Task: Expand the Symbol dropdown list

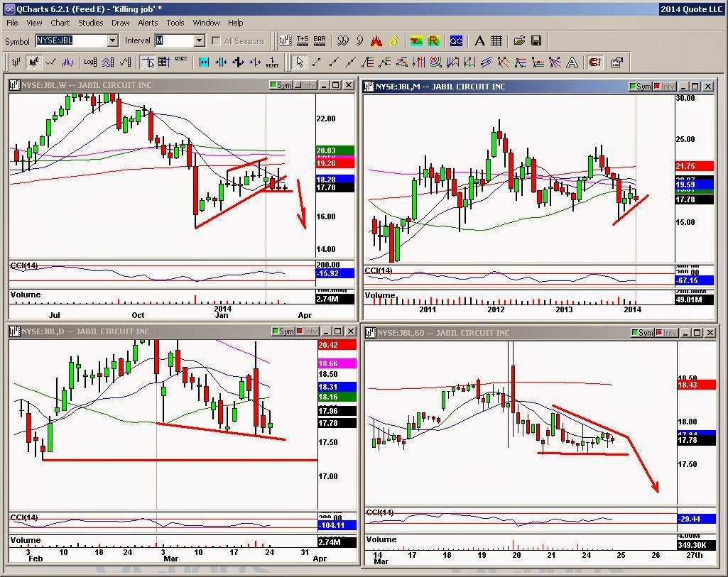Action: point(113,41)
